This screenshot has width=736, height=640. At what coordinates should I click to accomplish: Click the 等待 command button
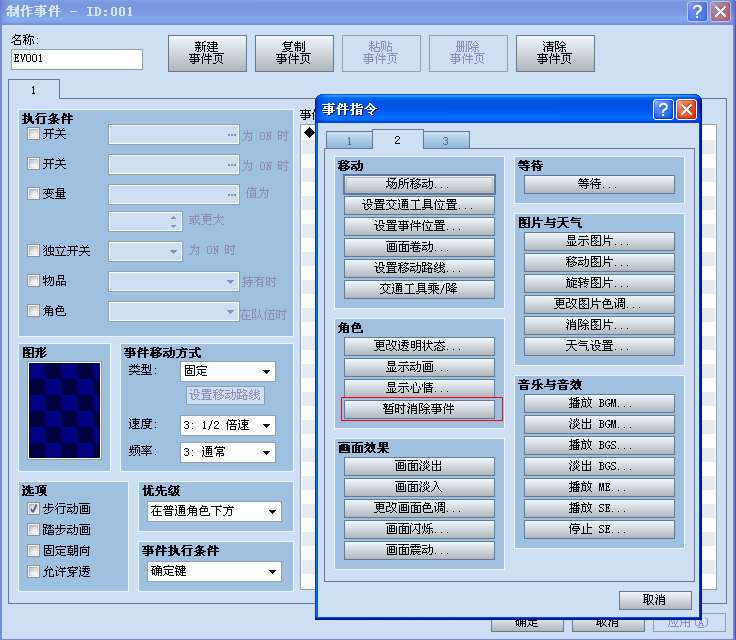[x=599, y=184]
